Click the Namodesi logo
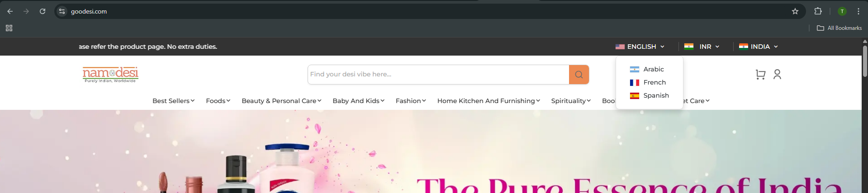The width and height of the screenshot is (868, 193). (110, 75)
